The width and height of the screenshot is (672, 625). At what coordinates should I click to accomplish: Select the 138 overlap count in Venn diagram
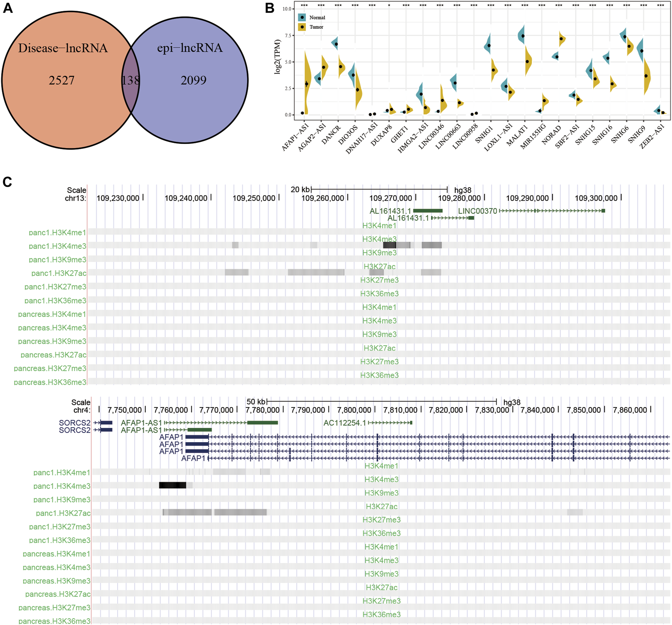(130, 80)
